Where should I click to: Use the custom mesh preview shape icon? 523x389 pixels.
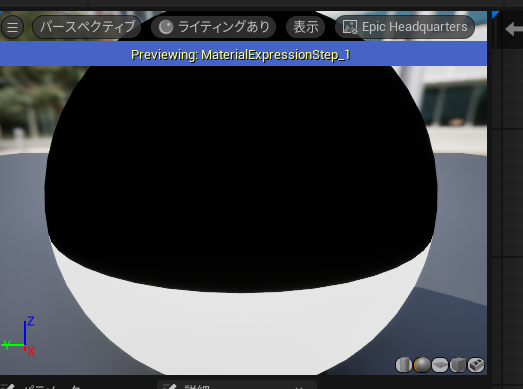[476, 365]
